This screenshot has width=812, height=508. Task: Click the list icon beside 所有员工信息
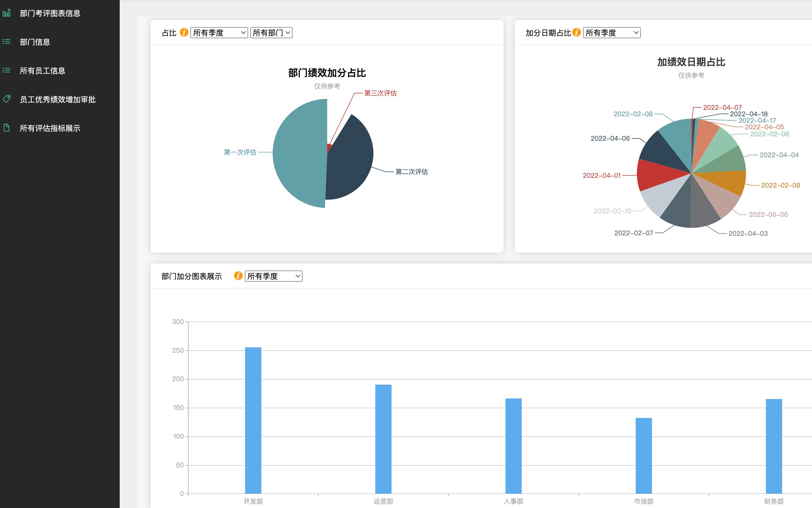click(x=7, y=70)
